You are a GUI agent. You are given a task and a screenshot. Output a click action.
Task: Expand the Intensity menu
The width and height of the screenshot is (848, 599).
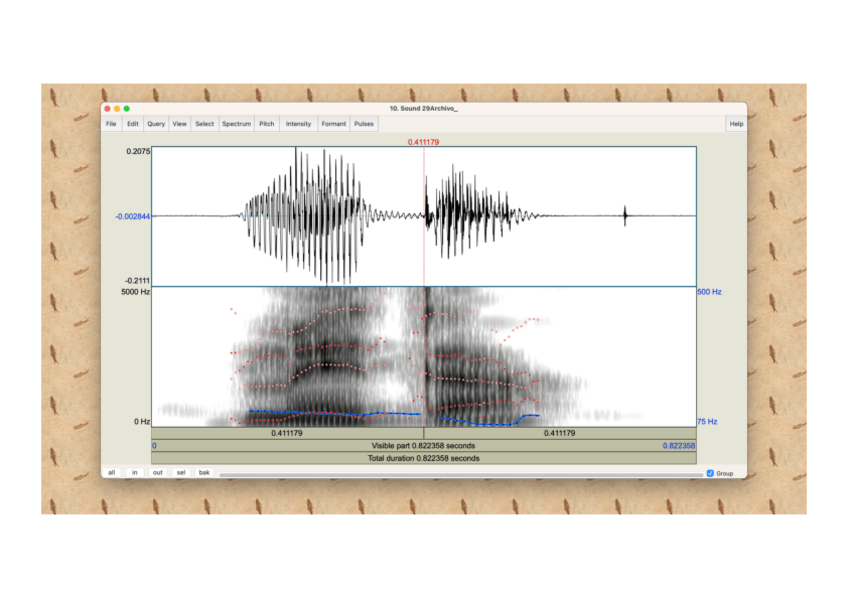point(299,124)
